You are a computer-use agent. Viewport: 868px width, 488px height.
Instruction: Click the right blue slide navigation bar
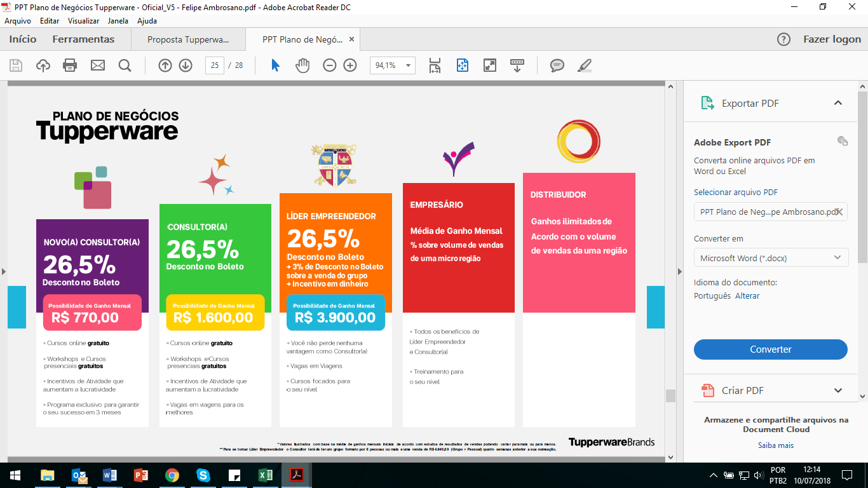click(655, 307)
